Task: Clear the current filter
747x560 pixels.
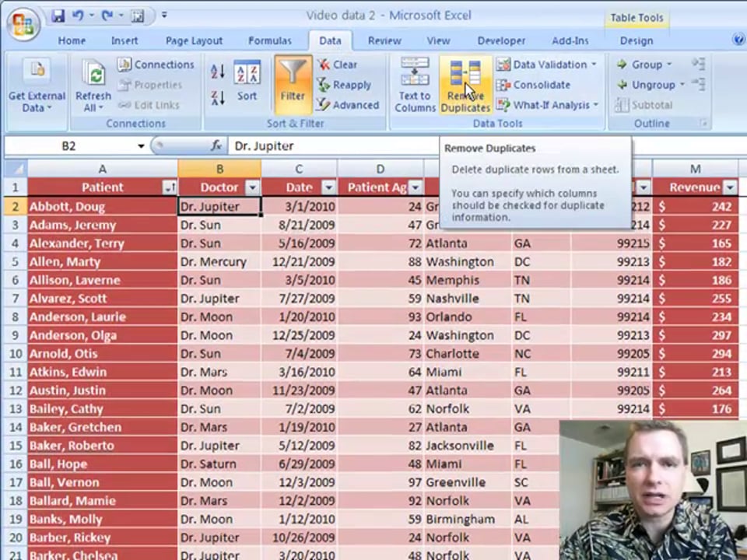Action: click(337, 65)
